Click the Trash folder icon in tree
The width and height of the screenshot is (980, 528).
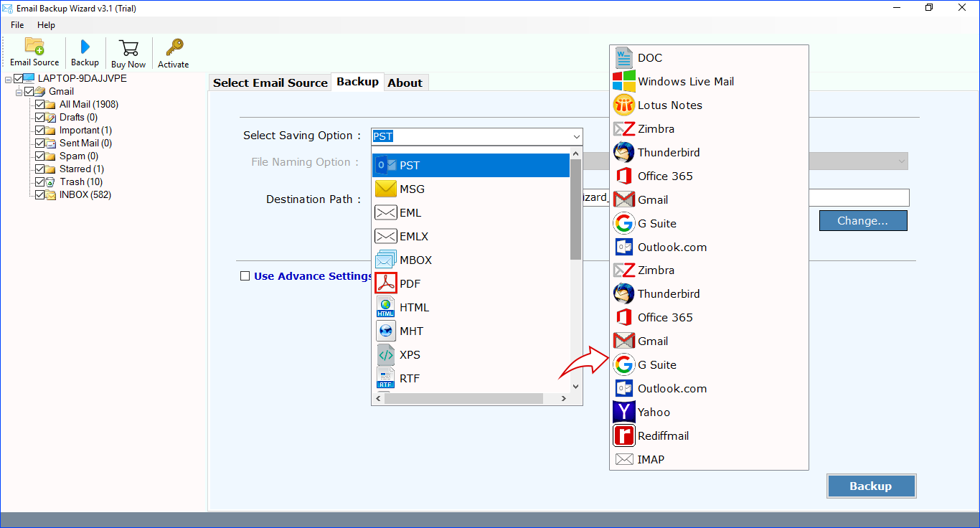pyautogui.click(x=50, y=181)
